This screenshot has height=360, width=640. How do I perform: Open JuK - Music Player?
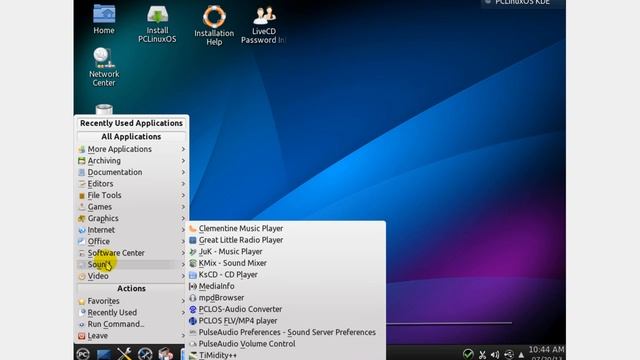click(286, 252)
